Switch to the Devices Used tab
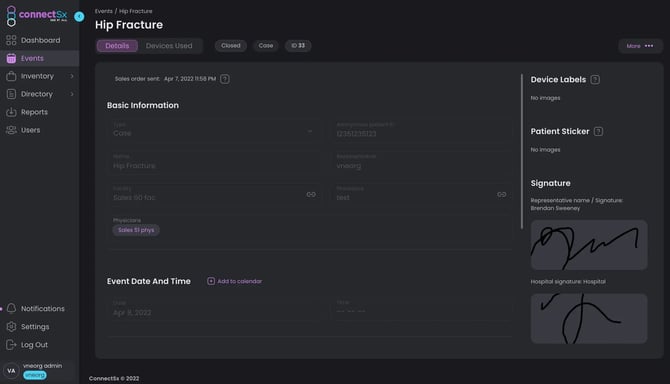This screenshot has width=670, height=384. [169, 46]
